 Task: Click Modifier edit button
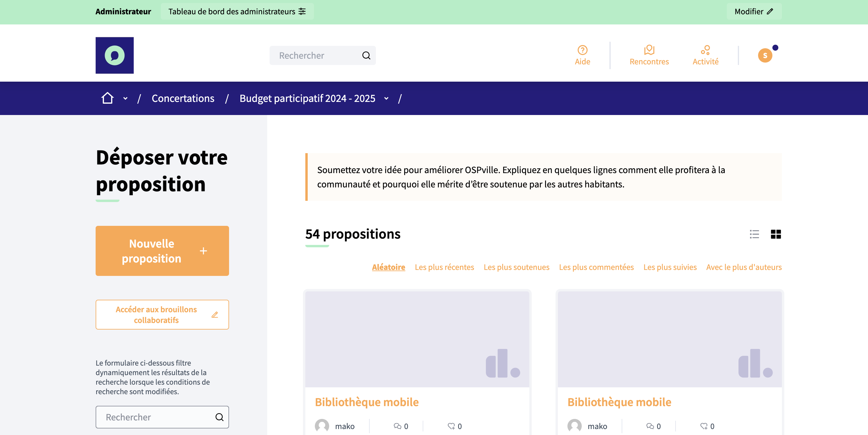[753, 11]
